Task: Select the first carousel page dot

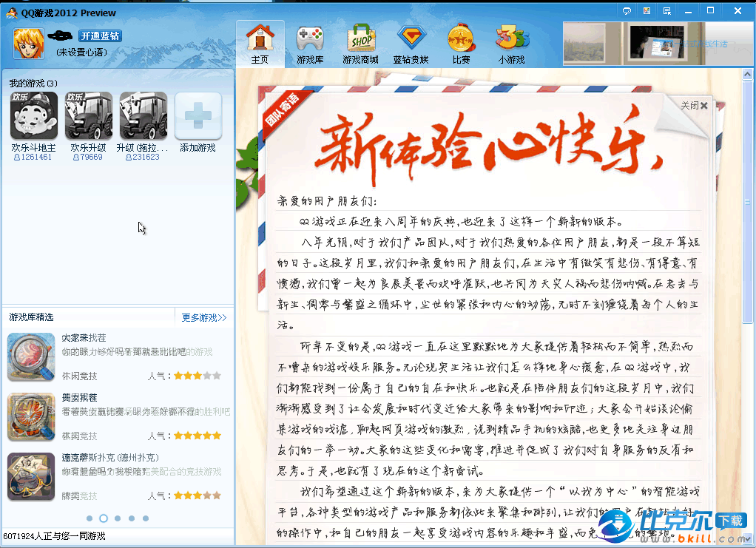Action: [90, 518]
